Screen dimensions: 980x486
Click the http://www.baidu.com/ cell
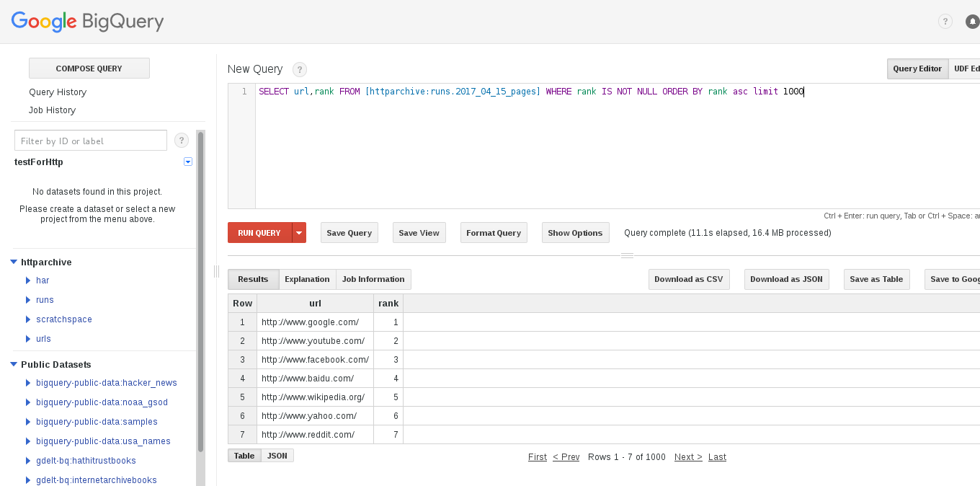[315, 379]
